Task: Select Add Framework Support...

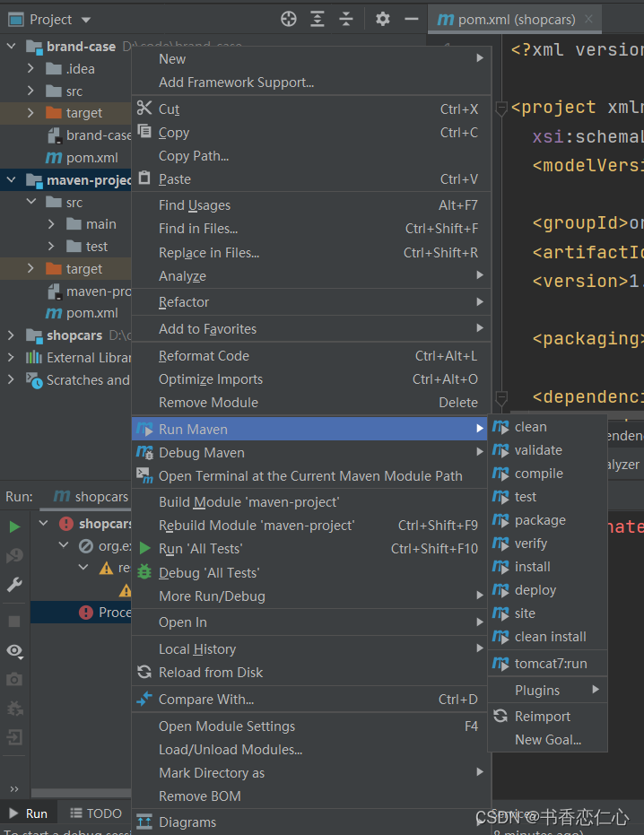Action: coord(310,83)
